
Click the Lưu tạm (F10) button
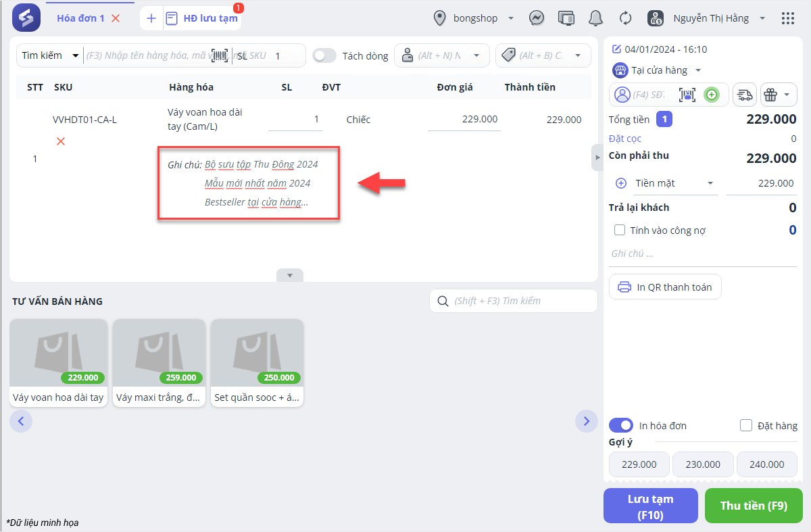[650, 506]
